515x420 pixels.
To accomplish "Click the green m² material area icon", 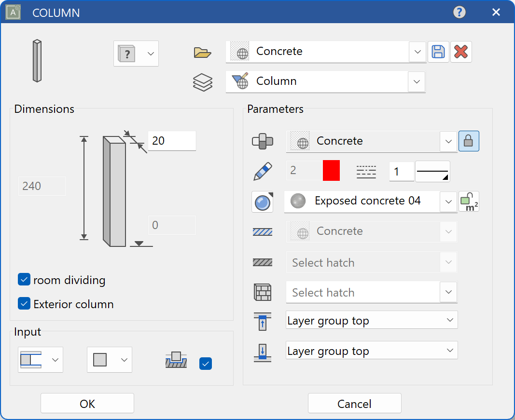I will pyautogui.click(x=469, y=202).
